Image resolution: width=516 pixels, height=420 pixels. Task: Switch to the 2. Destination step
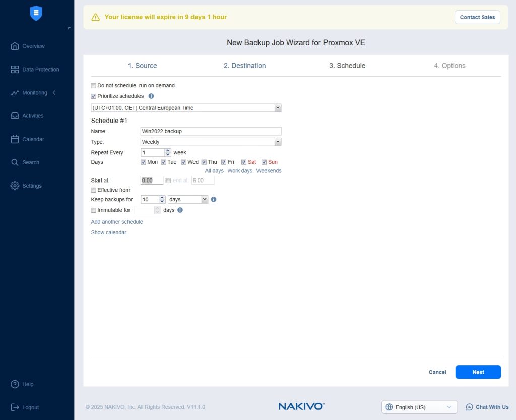[x=244, y=66]
